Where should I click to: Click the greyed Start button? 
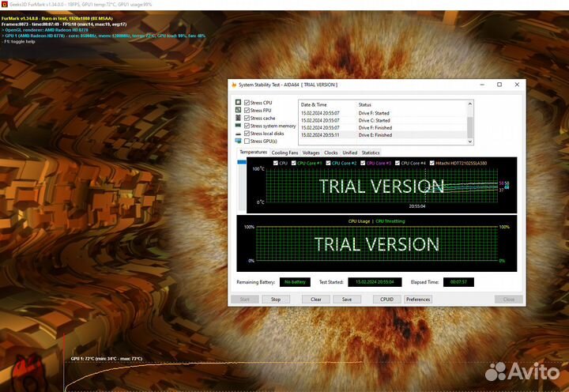(x=244, y=300)
